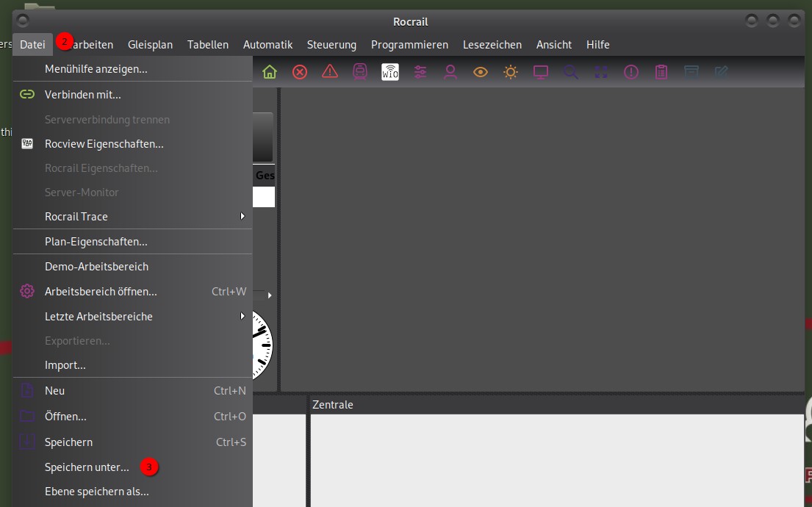Click the purple magnifier zoom icon
Screen dimensions: 812x507
[571, 72]
